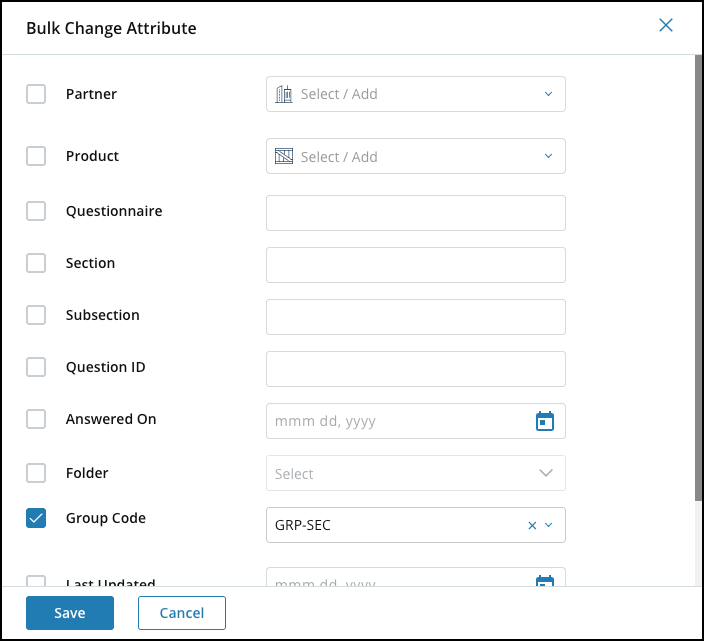Clear the GRP-SEC group code value
704x641 pixels.
coord(532,525)
